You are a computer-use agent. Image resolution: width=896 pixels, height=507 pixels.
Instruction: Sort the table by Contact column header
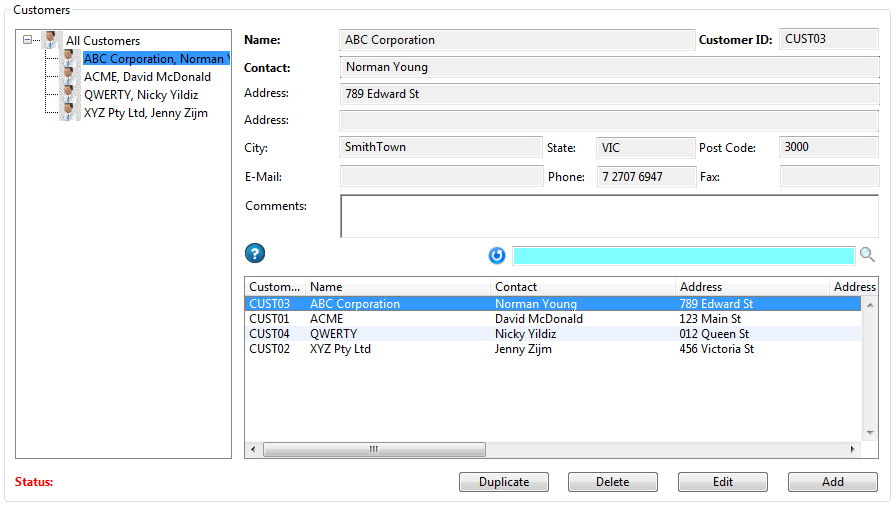[x=583, y=287]
